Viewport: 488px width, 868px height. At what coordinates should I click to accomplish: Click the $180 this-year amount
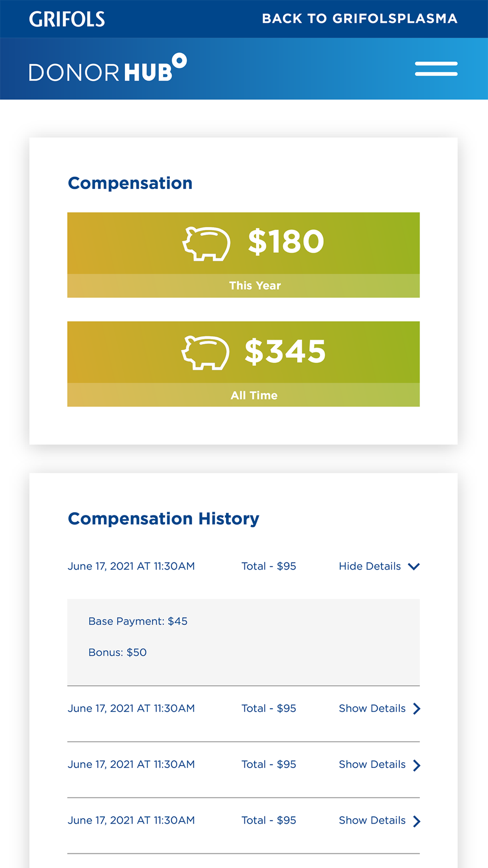(286, 242)
